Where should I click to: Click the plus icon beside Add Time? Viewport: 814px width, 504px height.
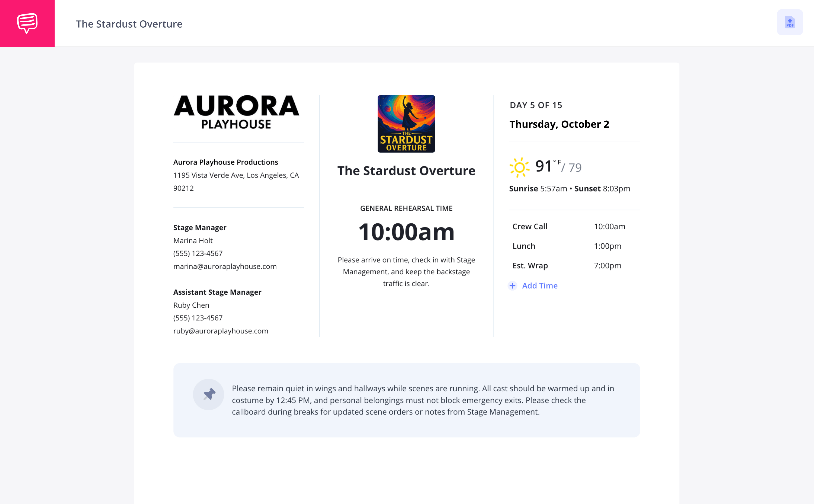pyautogui.click(x=513, y=286)
